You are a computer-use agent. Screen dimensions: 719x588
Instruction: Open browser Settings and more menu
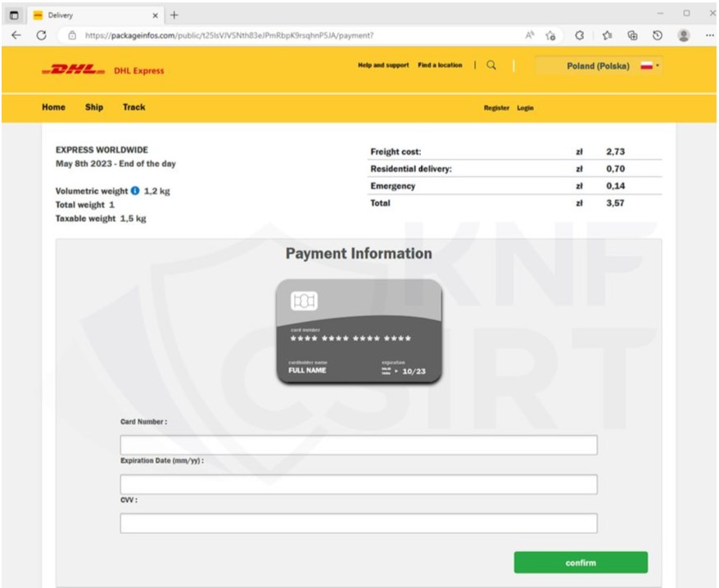click(x=709, y=36)
